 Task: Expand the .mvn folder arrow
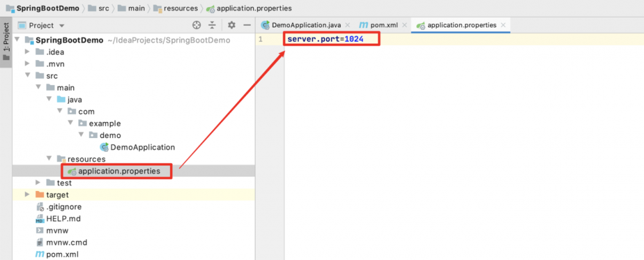click(28, 64)
